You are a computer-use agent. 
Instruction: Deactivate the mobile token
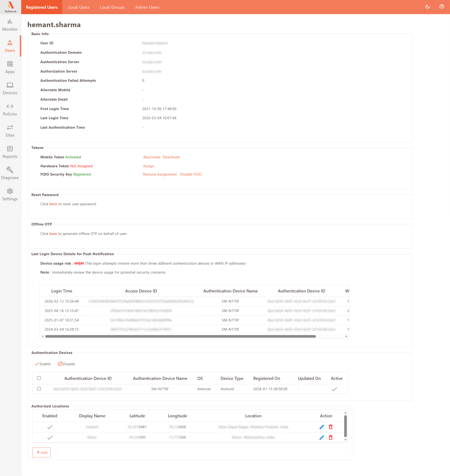tap(171, 157)
